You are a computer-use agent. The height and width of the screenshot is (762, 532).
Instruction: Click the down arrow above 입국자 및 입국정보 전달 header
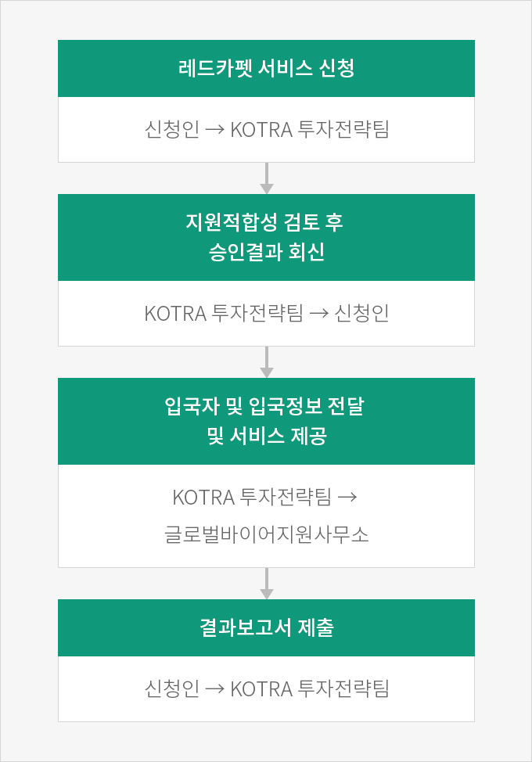coord(266,362)
